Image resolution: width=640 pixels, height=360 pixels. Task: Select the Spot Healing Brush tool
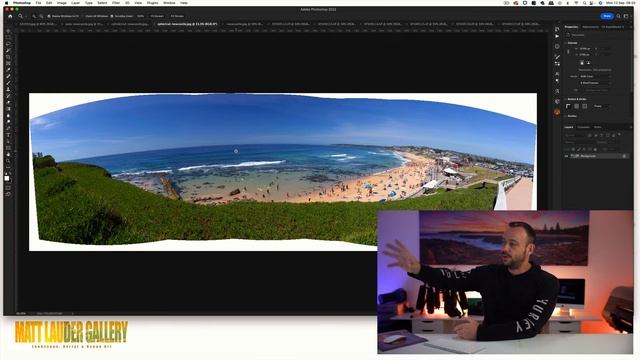[x=8, y=77]
